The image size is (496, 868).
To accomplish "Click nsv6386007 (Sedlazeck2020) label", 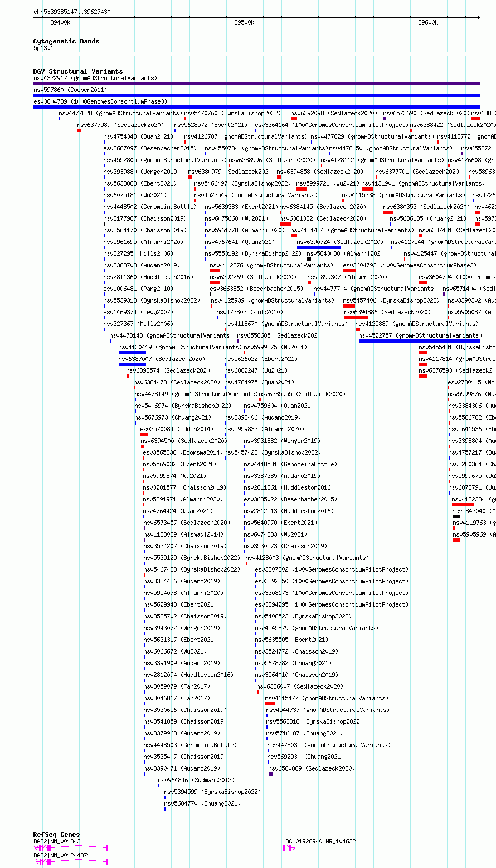I will tap(300, 686).
